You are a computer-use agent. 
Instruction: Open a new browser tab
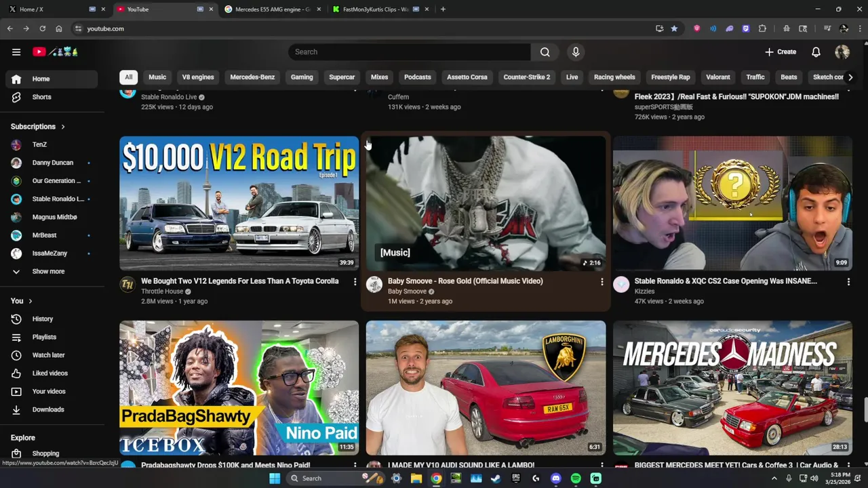(443, 9)
